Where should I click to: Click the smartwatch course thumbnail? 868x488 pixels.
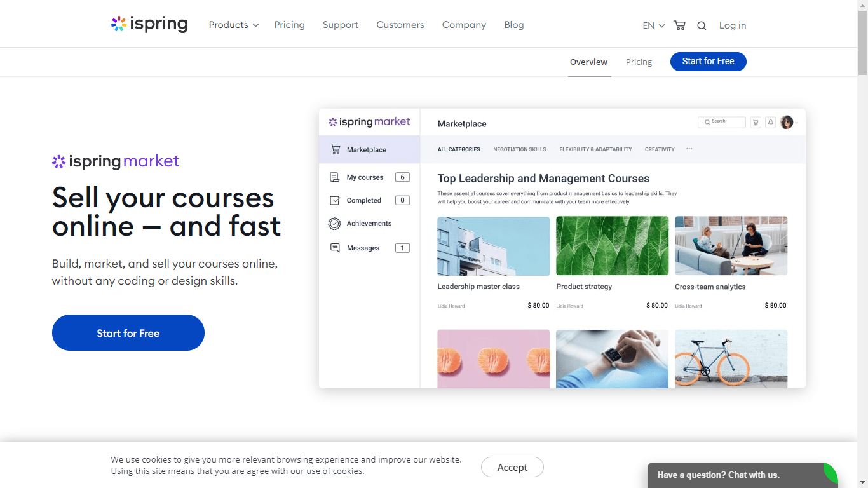pyautogui.click(x=612, y=358)
